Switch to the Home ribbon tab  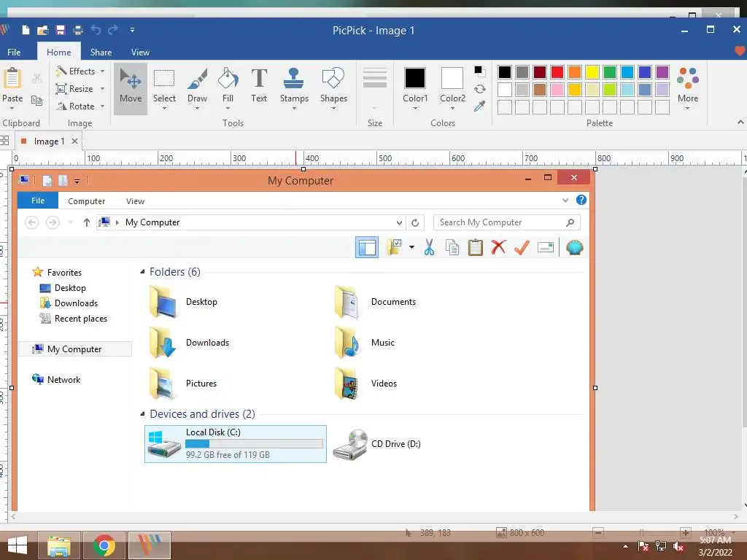point(58,52)
